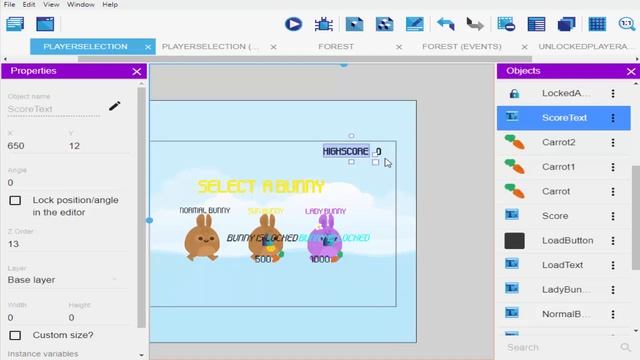Screen dimensions: 640x360
Task: Select the LadyBun object
Action: (x=563, y=289)
